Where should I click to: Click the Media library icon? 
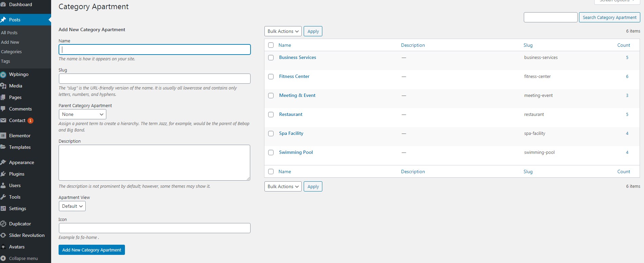tap(3, 86)
